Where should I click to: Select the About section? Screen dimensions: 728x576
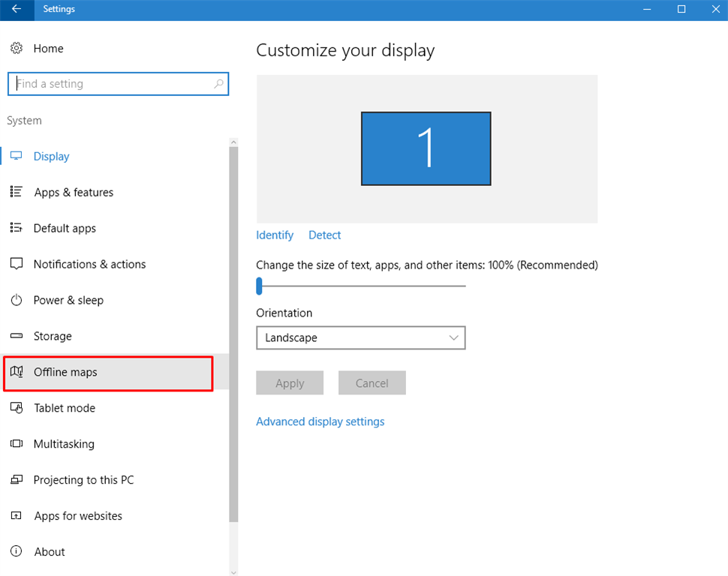(x=50, y=552)
